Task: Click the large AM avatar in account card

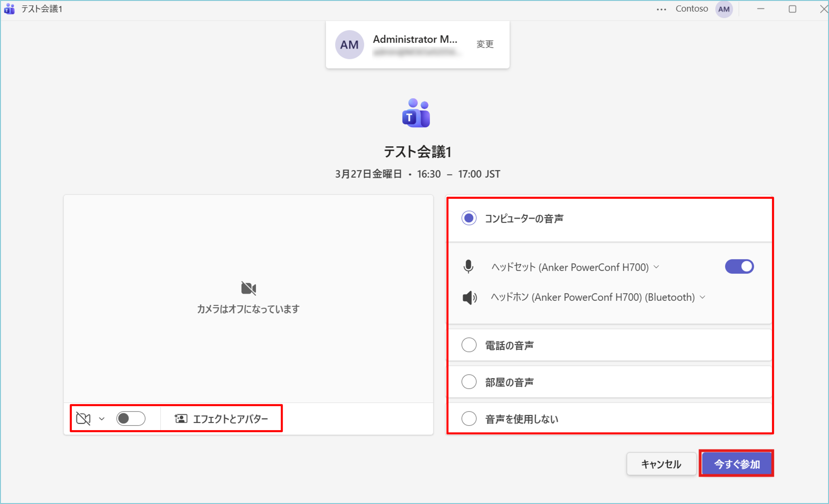Action: click(349, 45)
